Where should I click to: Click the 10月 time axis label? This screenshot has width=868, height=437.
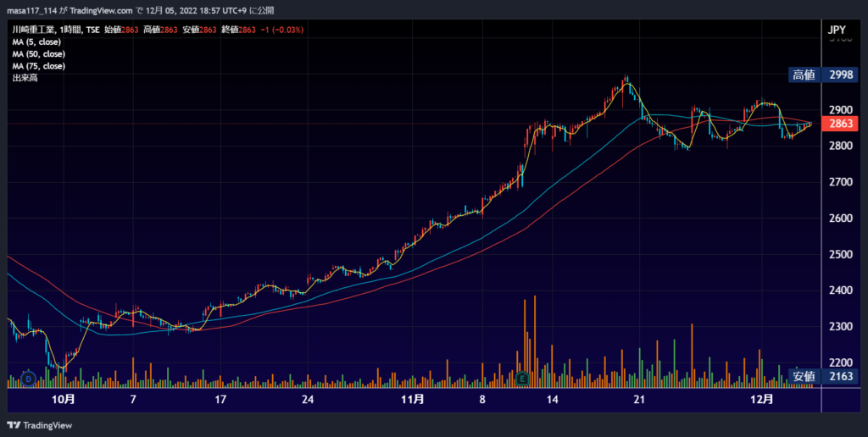coord(63,400)
